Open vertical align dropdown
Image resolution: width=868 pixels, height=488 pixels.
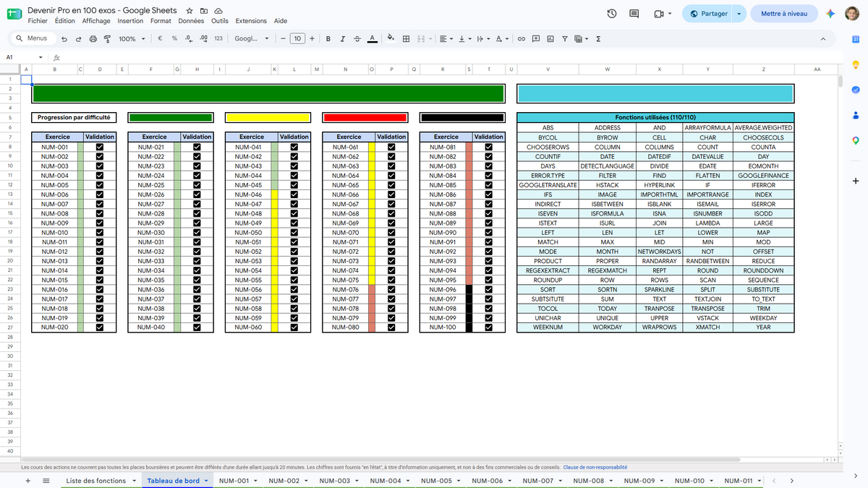coord(465,39)
